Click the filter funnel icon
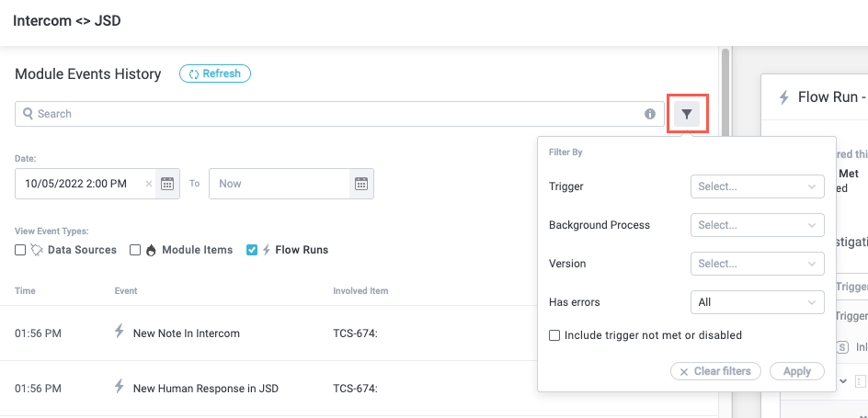The image size is (868, 418). coord(687,114)
